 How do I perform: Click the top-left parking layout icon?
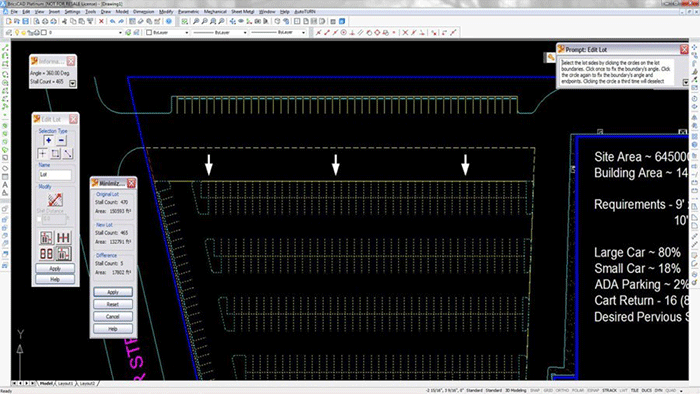tap(46, 238)
